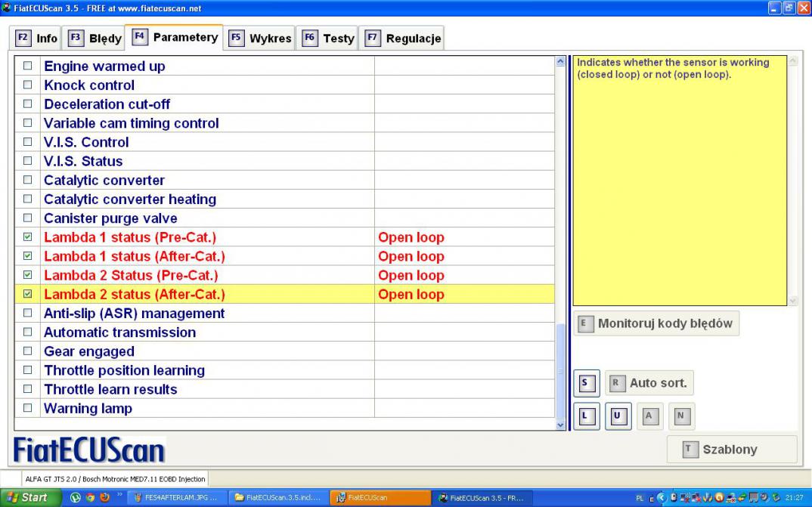Select the Throttle learn results row
This screenshot has width=812, height=507.
pos(284,389)
